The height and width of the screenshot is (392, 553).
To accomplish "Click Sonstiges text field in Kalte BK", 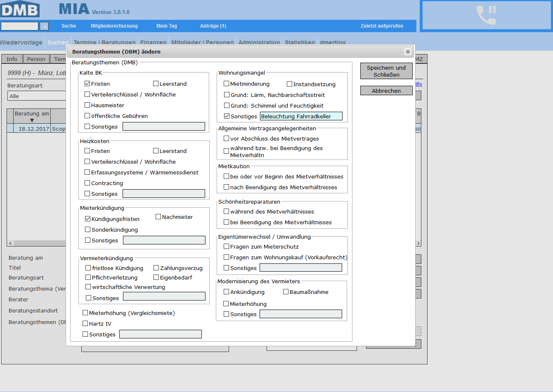I will coord(164,127).
